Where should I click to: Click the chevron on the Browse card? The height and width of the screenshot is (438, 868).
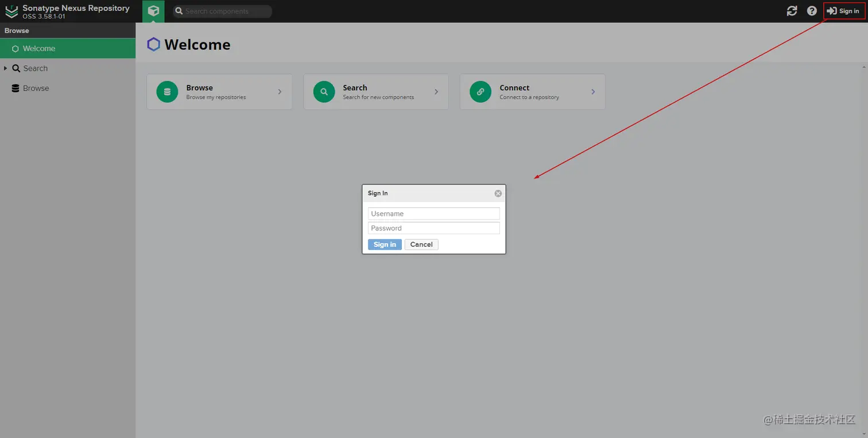pyautogui.click(x=280, y=92)
